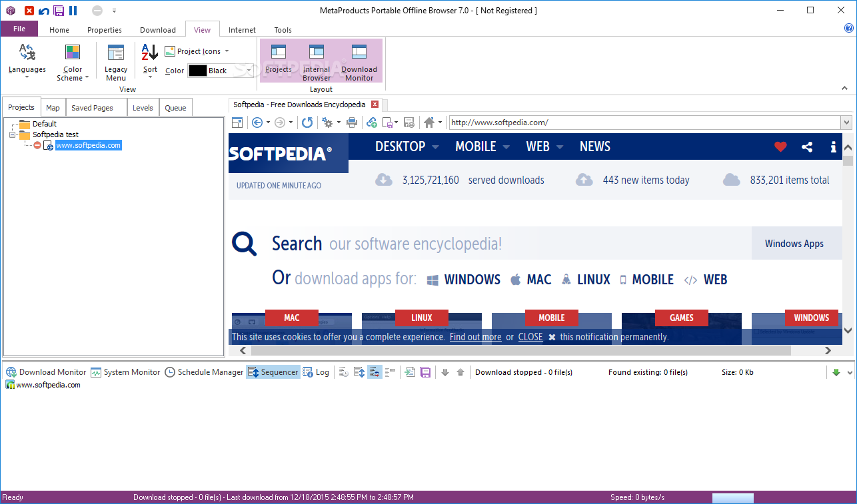Select the www.softpedia.com project item
Viewport: 857px width, 504px height.
pos(88,145)
